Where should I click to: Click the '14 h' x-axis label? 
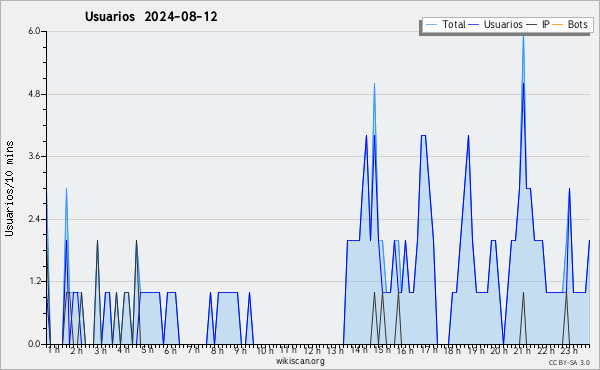[x=359, y=350]
